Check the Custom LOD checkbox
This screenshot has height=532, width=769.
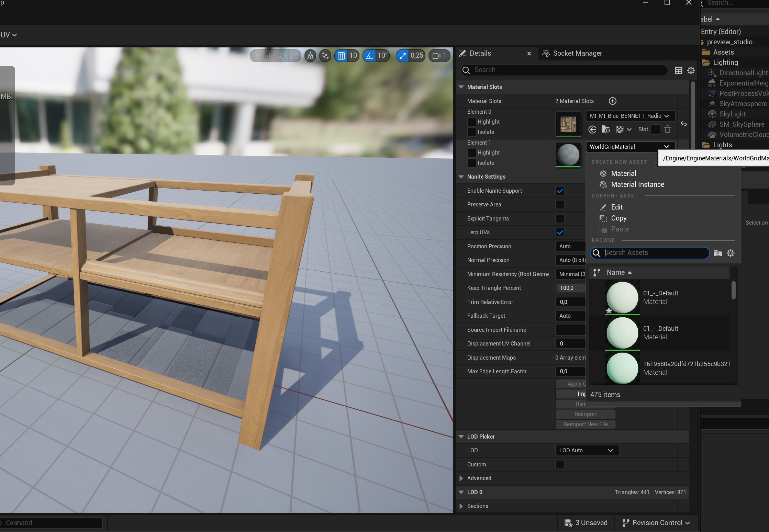(x=560, y=464)
